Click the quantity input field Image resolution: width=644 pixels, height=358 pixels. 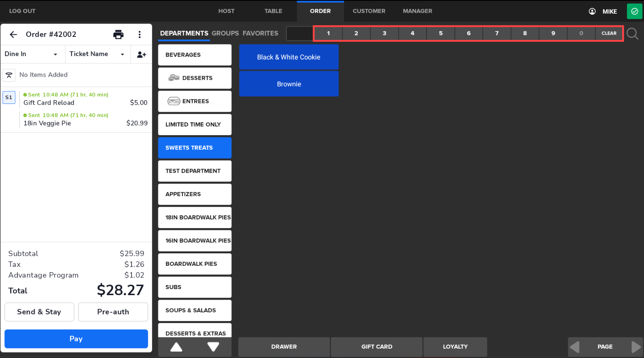(x=300, y=34)
